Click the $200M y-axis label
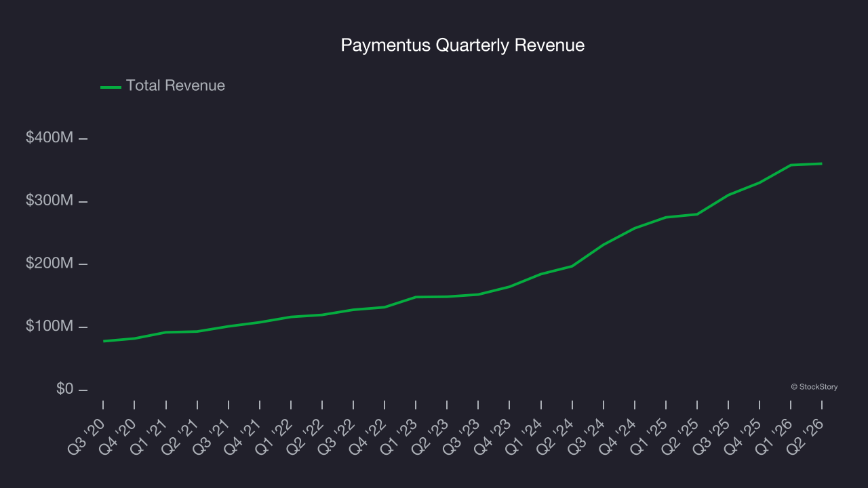 pos(49,263)
